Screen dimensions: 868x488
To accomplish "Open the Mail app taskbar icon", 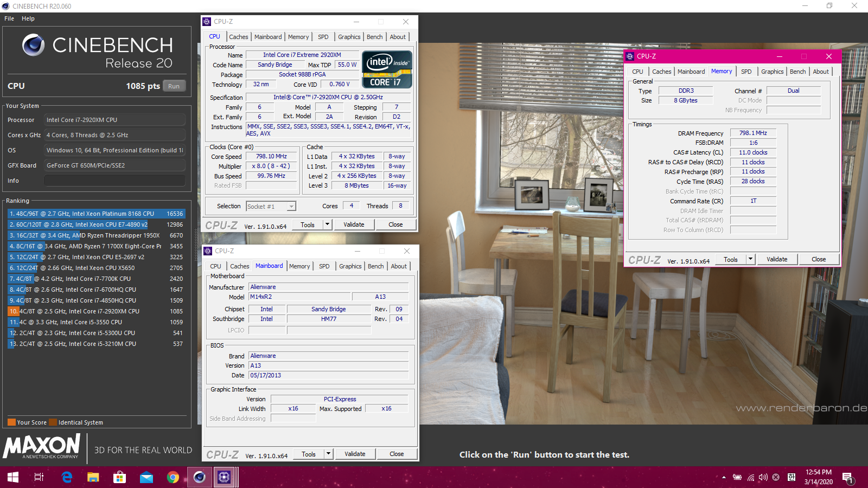I will pos(146,477).
